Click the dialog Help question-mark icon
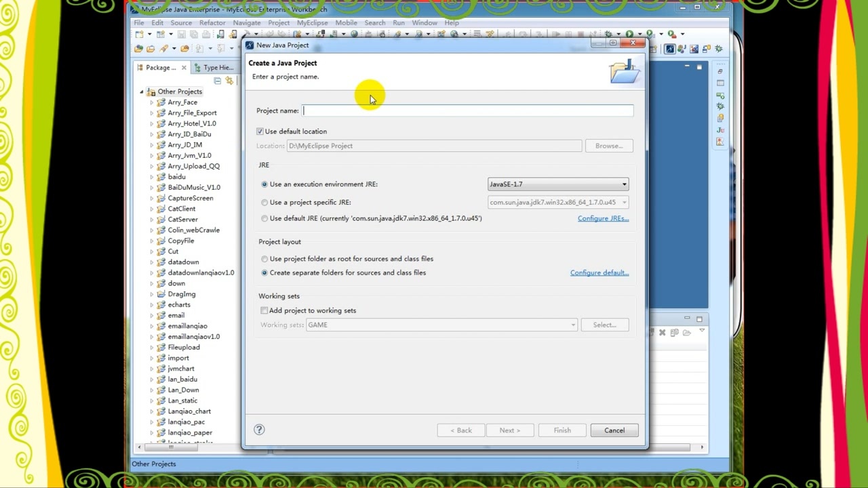Screen dimensions: 868x488 tap(259, 429)
